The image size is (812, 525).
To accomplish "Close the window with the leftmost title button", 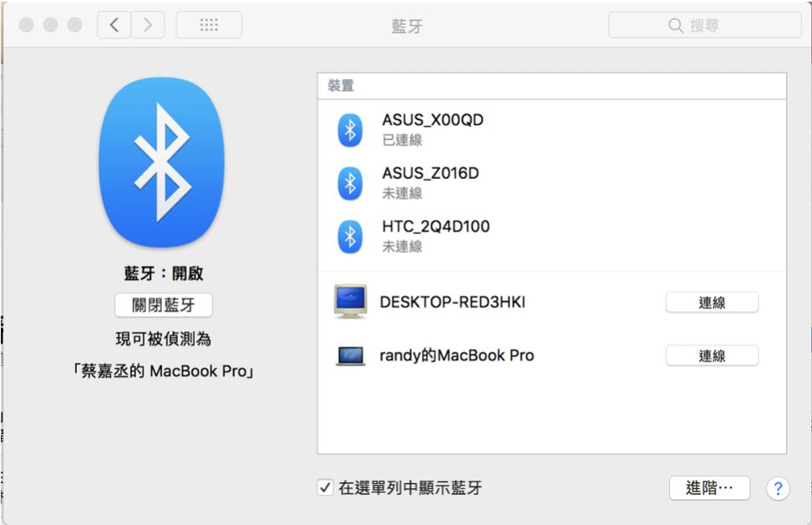I will [27, 25].
